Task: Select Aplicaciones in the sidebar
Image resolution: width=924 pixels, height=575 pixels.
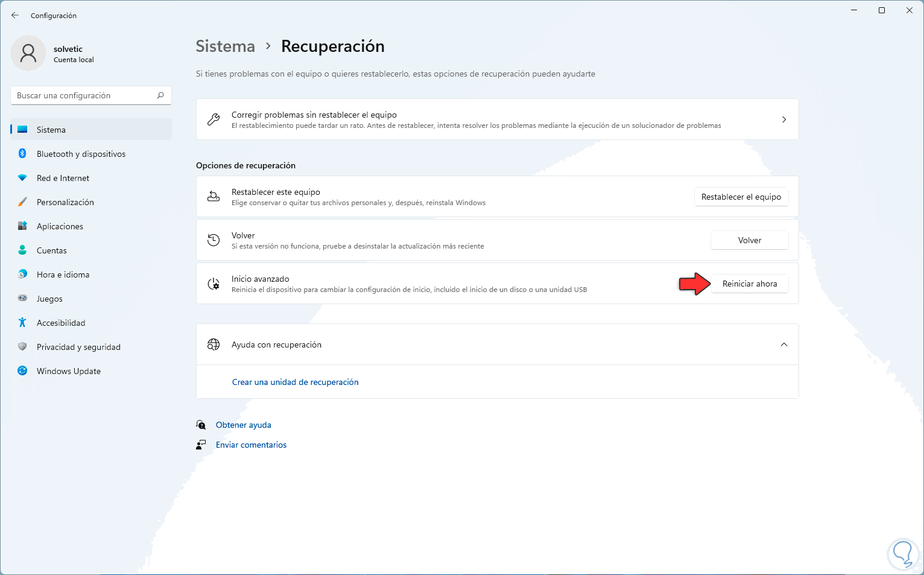Action: point(60,226)
